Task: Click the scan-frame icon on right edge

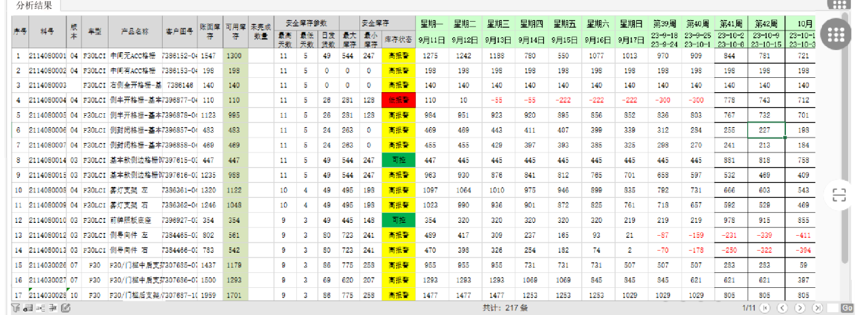Action: tap(840, 195)
